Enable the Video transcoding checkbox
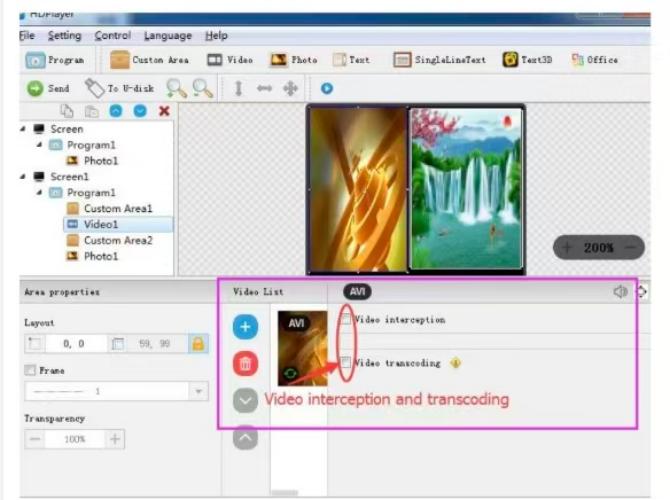Screen dimensions: 670x500 [x=346, y=363]
